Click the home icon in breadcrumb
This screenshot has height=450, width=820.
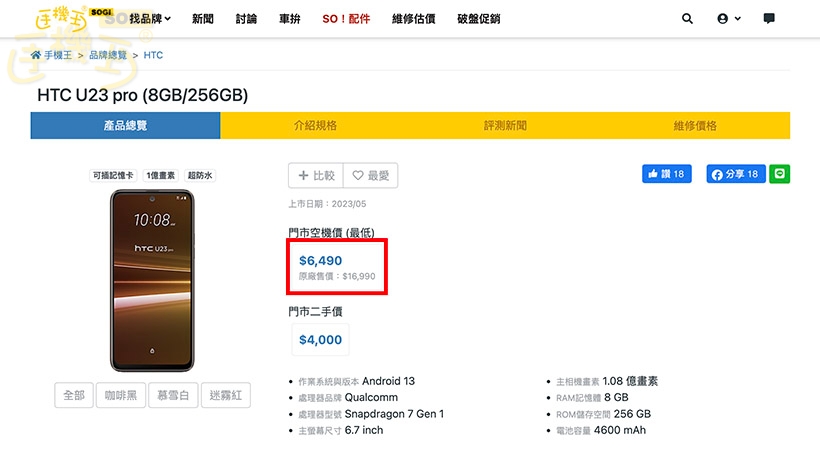pyautogui.click(x=36, y=55)
